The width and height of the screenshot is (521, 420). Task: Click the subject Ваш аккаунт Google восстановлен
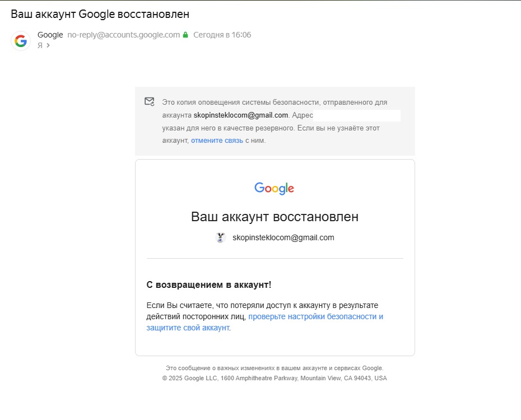[100, 13]
